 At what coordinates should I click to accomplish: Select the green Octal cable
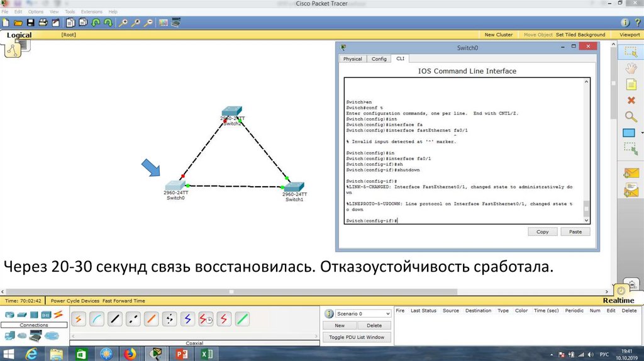242,319
